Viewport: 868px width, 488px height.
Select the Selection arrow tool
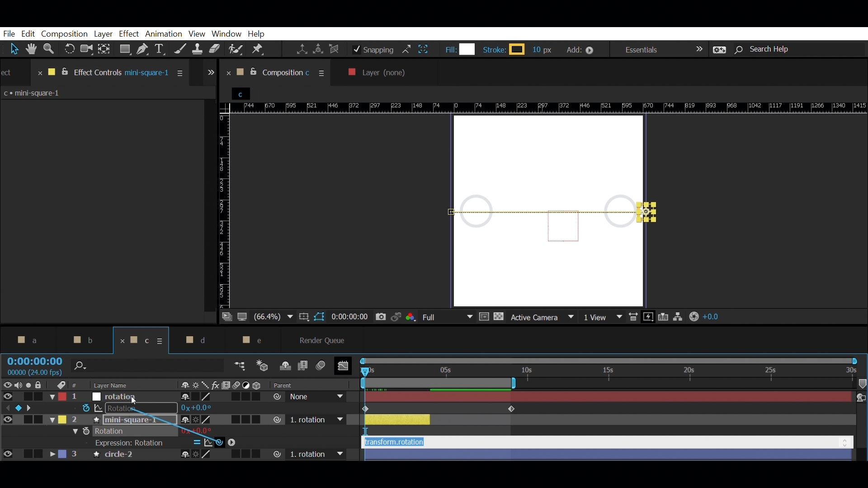14,49
